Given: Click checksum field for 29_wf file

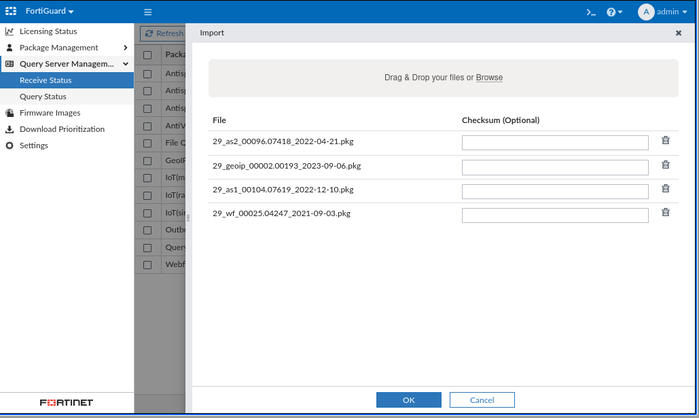Looking at the screenshot, I should 555,215.
